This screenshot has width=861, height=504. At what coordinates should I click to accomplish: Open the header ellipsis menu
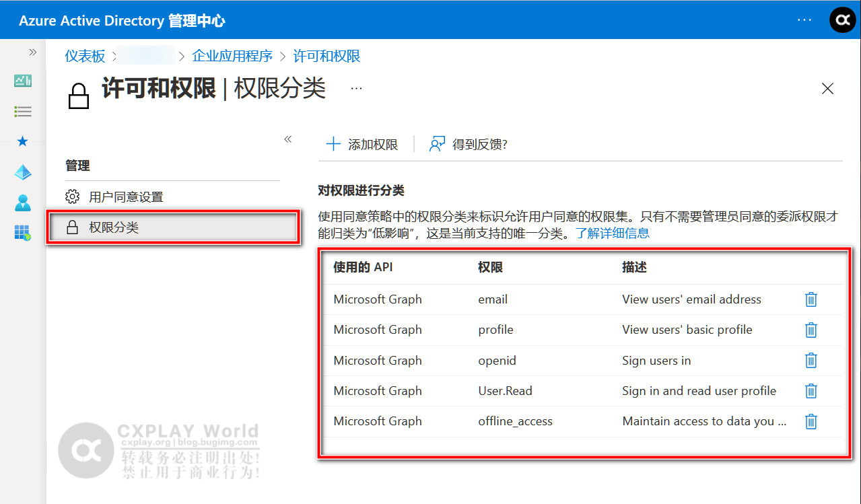(x=804, y=20)
